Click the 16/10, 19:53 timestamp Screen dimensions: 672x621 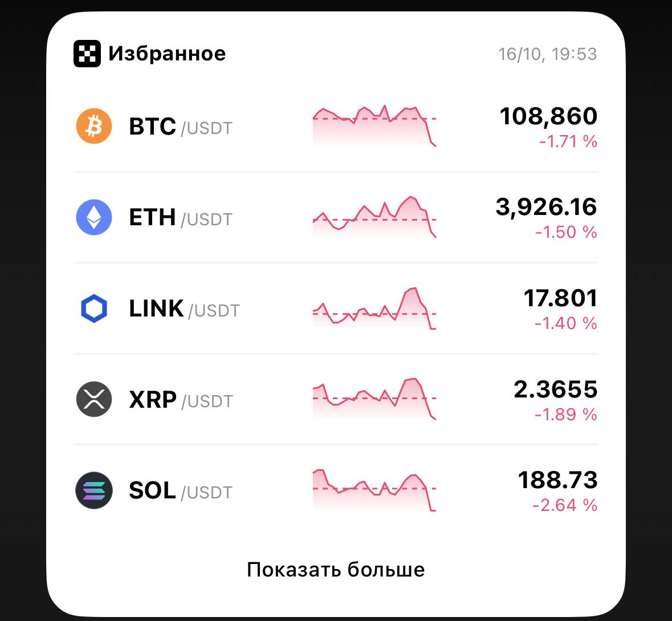[547, 54]
